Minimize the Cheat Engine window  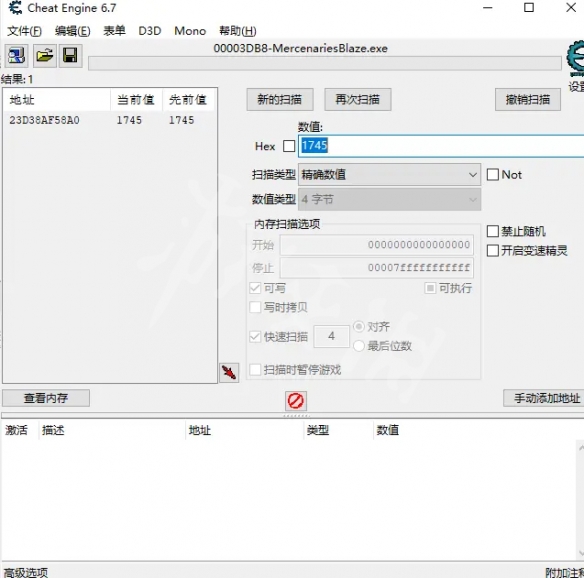coord(488,7)
